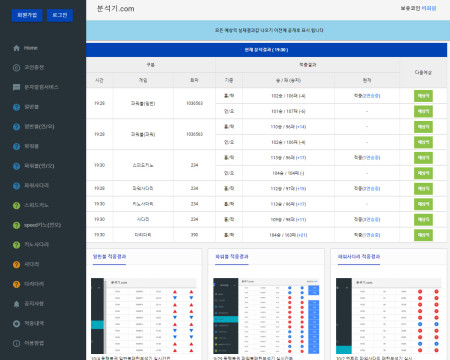Click green 예상픽 button in 다리다리 table row
450x360 pixels.
tap(423, 235)
